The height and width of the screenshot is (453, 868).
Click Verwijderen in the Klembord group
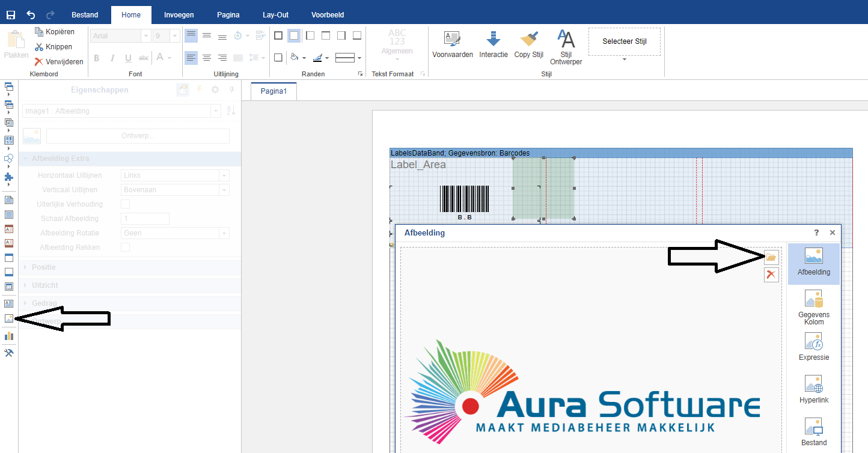click(59, 61)
